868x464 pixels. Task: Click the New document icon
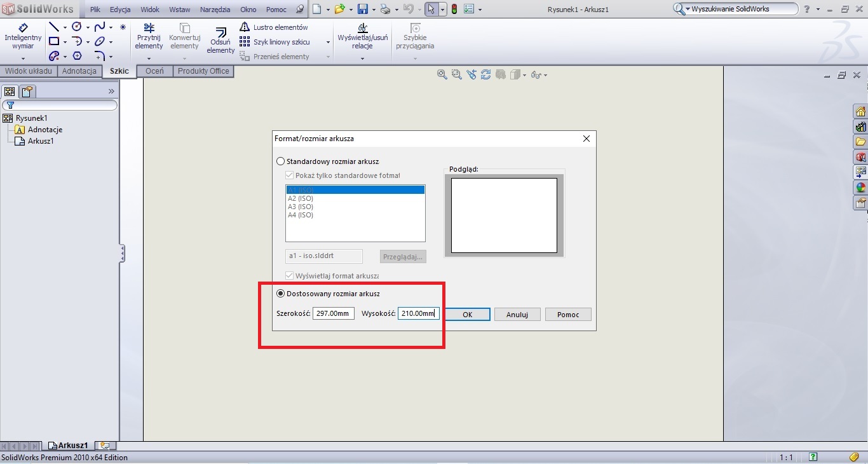(317, 9)
